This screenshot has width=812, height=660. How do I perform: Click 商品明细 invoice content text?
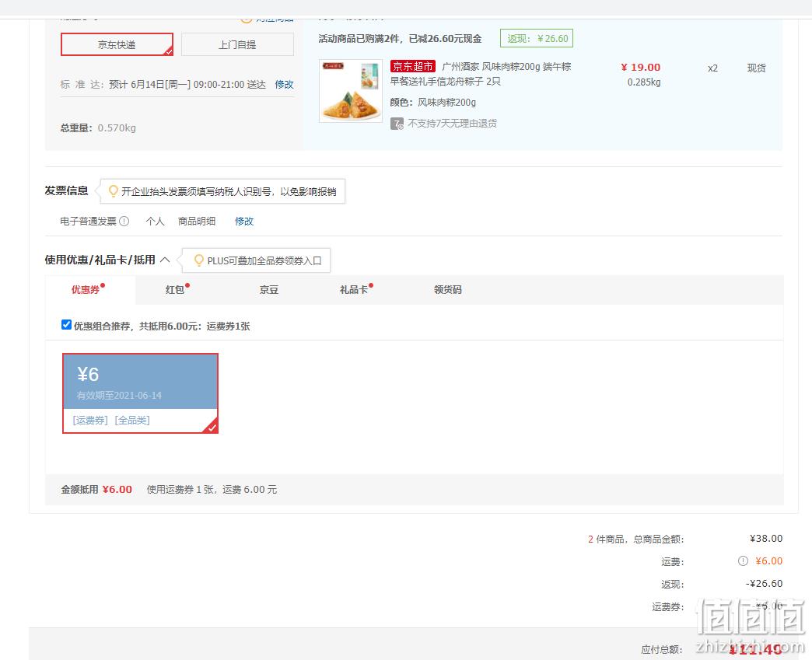(x=197, y=221)
